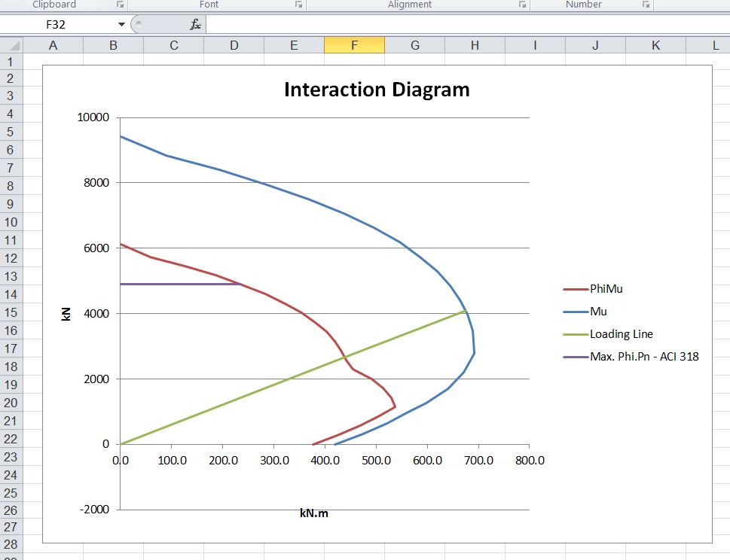Click the Insert Function fx icon
730x560 pixels.
(x=195, y=25)
